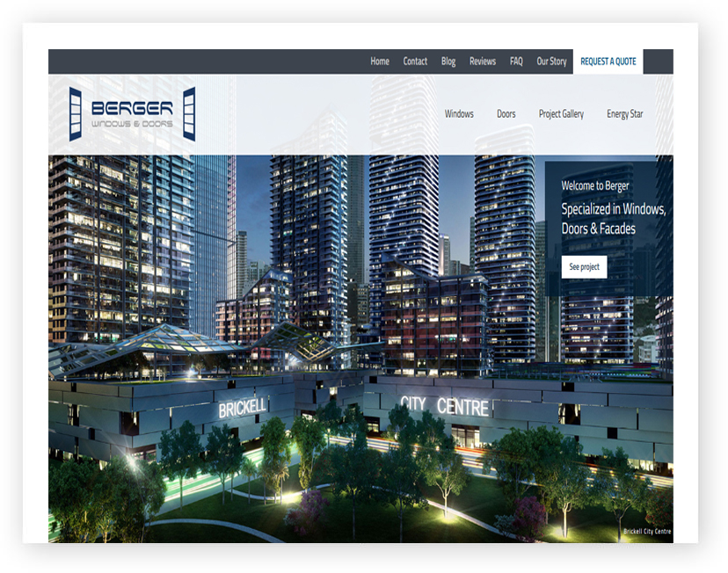The width and height of the screenshot is (728, 573).
Task: Click the Request a Quote button
Action: click(x=608, y=62)
